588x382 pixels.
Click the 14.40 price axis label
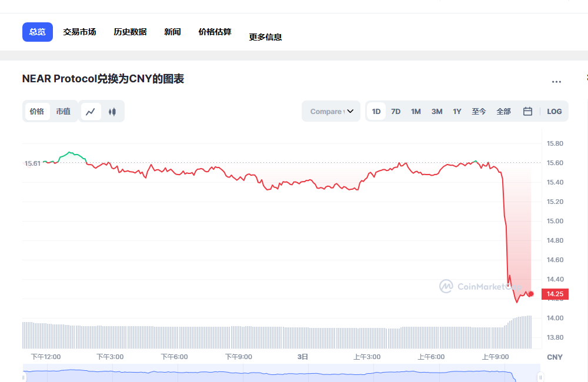[x=555, y=279]
